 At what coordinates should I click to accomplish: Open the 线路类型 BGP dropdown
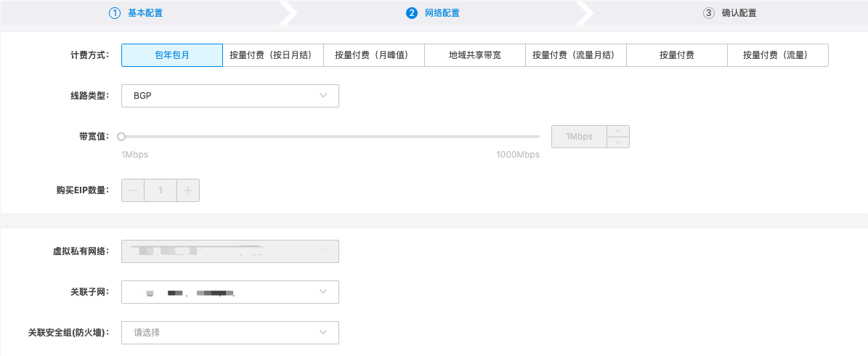point(230,96)
